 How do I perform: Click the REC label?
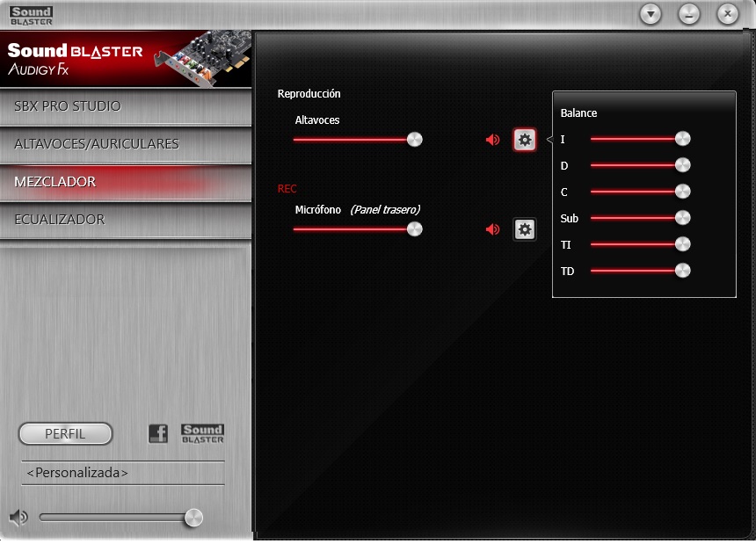point(287,189)
